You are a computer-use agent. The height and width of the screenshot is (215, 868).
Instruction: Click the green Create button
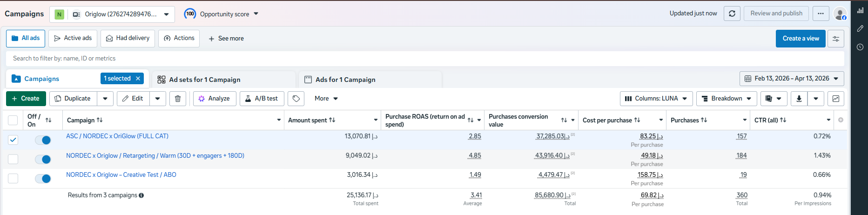point(26,99)
